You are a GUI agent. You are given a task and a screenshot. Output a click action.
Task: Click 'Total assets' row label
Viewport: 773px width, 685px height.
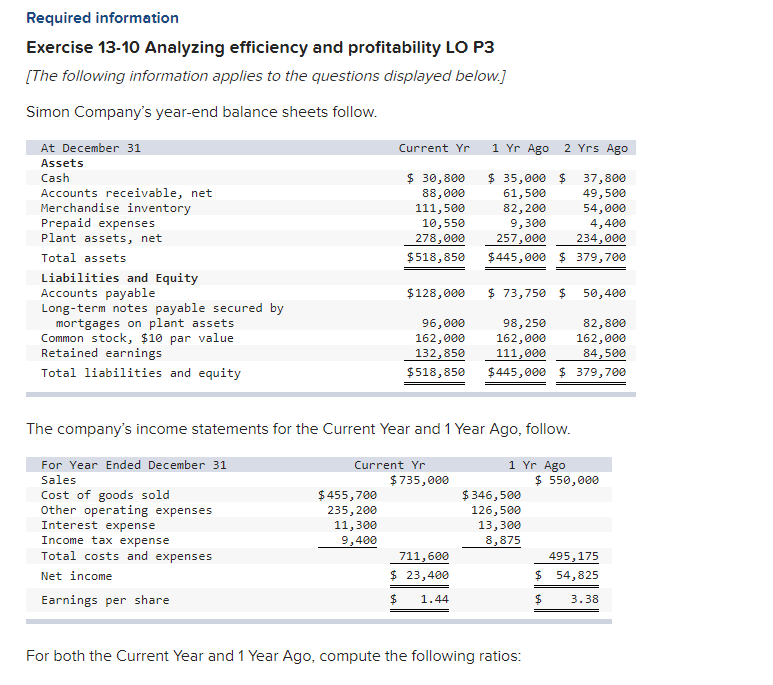point(83,258)
